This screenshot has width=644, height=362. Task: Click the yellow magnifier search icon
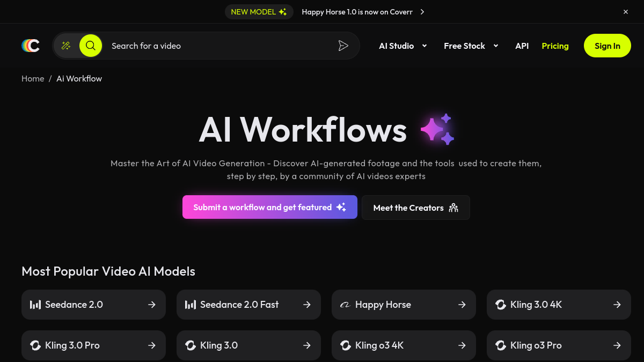pos(91,46)
